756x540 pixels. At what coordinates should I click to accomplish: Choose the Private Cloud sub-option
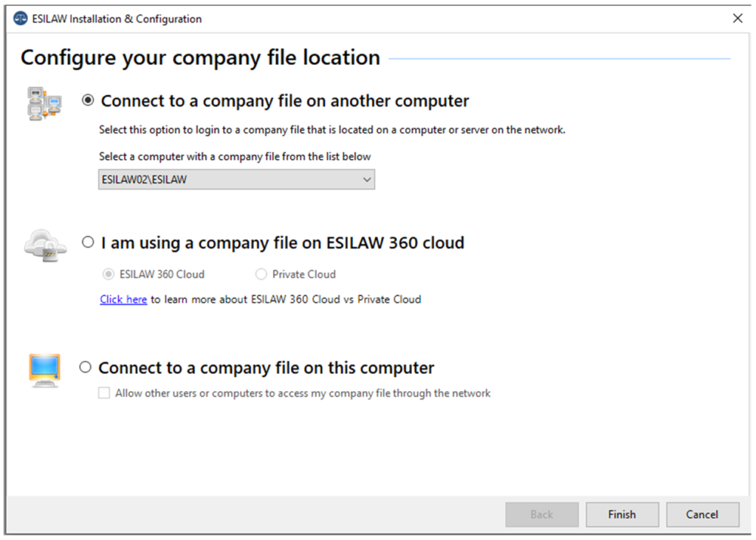pos(261,274)
